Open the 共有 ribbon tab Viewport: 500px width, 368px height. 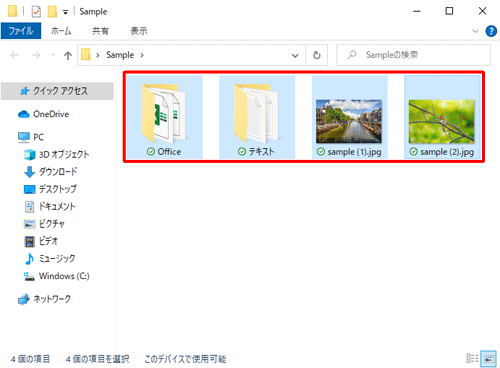point(100,31)
